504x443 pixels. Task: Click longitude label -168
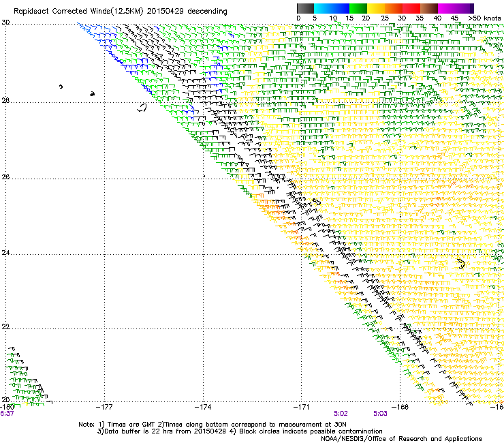pos(400,407)
